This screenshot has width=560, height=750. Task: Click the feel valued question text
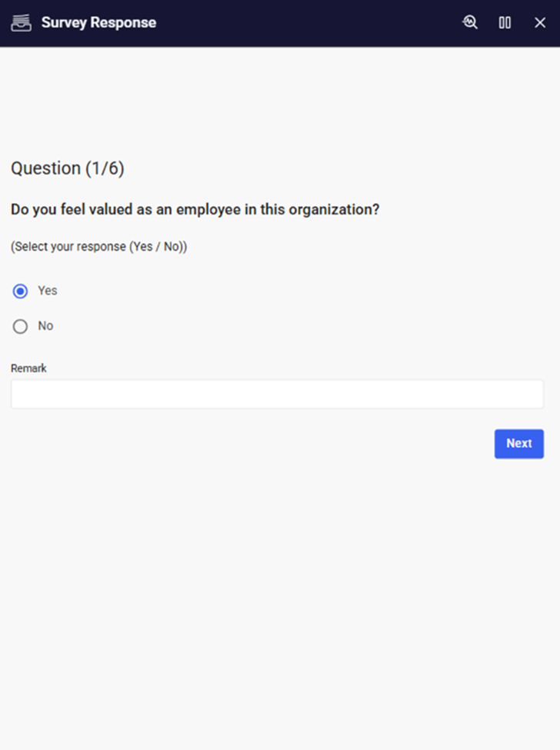click(x=195, y=209)
